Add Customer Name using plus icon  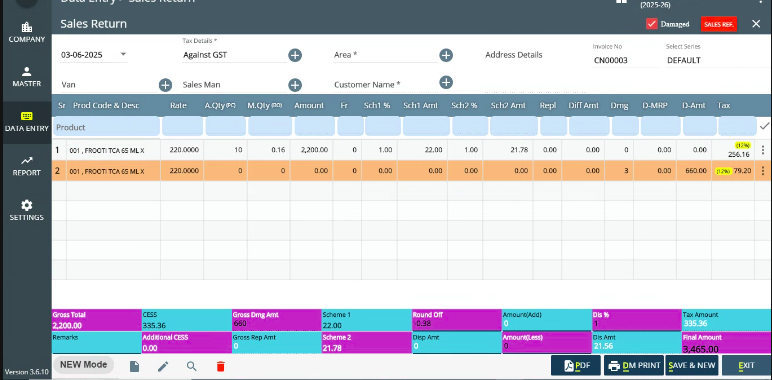(446, 82)
